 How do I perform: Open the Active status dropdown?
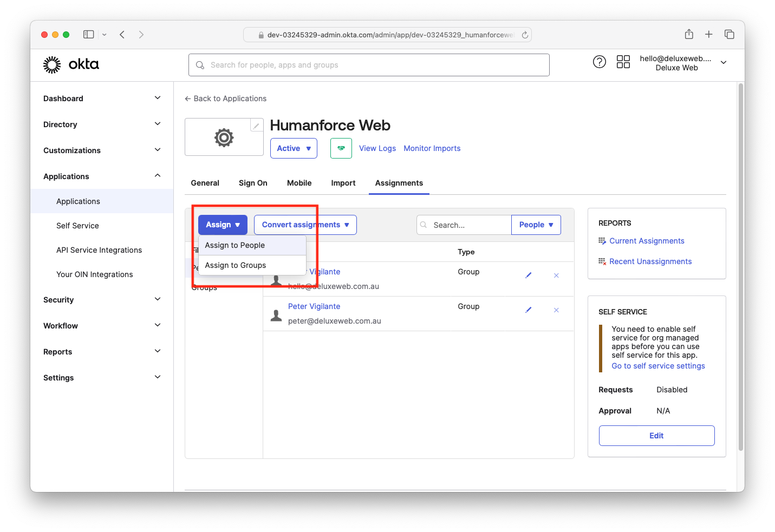click(x=294, y=148)
